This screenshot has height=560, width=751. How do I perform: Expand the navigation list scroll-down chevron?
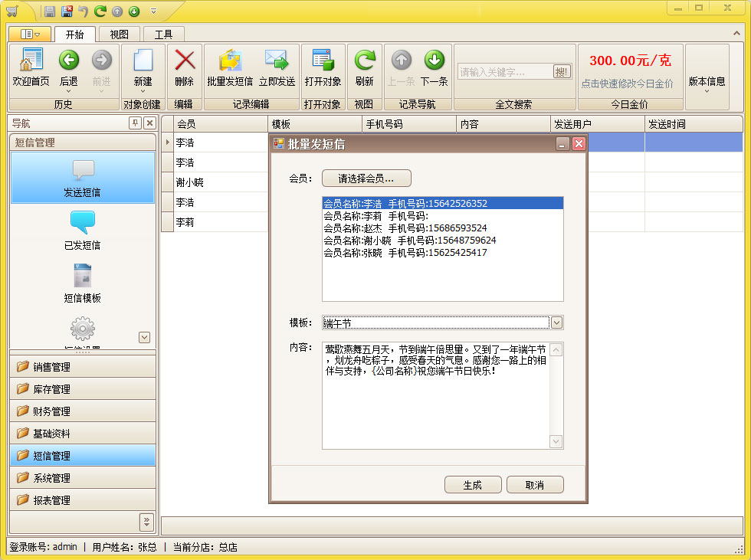tap(144, 337)
